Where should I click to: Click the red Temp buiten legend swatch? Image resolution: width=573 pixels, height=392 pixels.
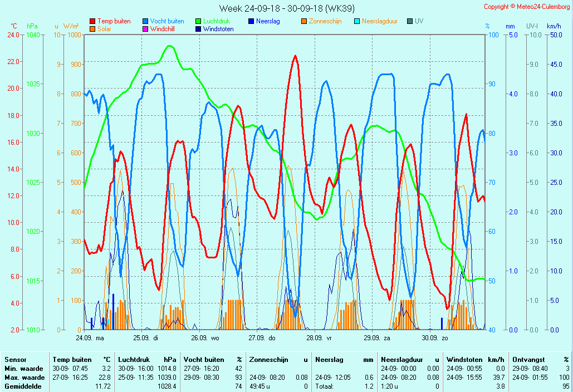tap(92, 21)
